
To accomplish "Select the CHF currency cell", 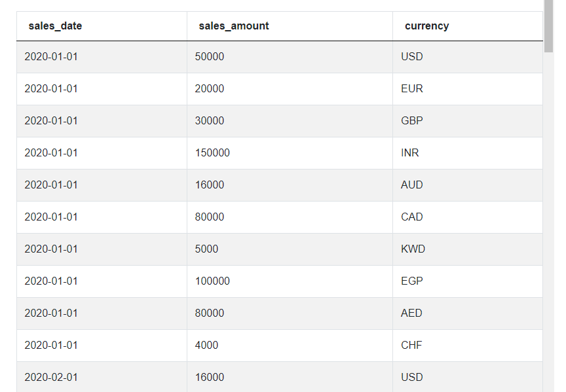I will tap(468, 346).
